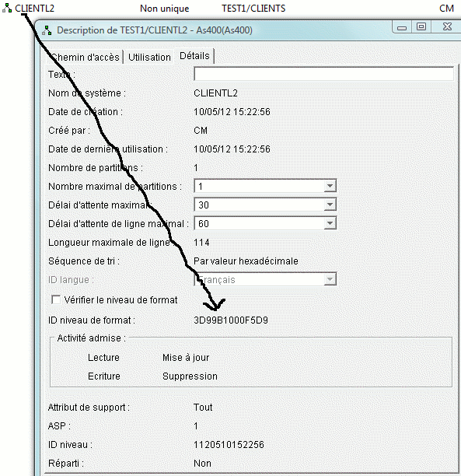Close the Description de TEST1/CLIENTL2 window
Image resolution: width=461 pixels, height=476 pixels.
tap(447, 27)
